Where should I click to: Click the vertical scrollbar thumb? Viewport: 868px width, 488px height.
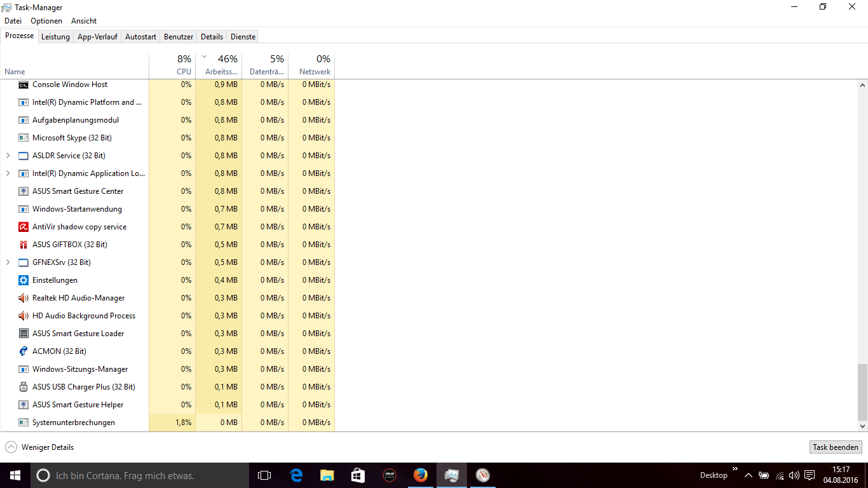[x=862, y=392]
